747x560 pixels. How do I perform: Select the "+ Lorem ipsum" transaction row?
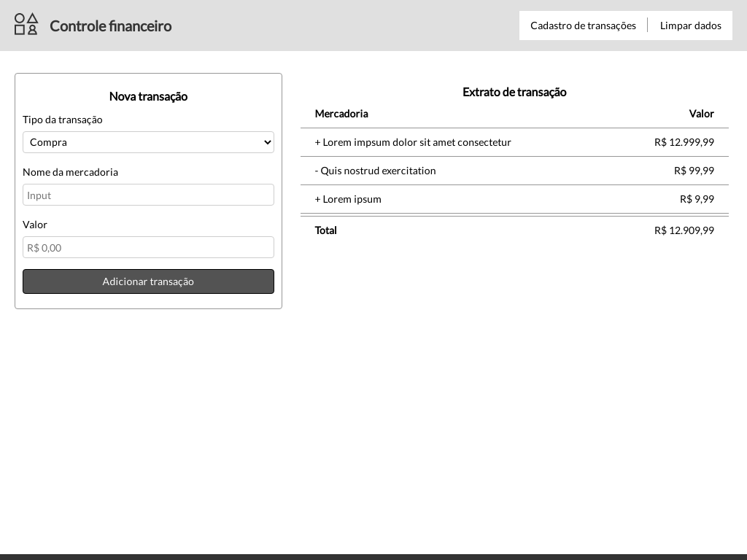click(348, 199)
